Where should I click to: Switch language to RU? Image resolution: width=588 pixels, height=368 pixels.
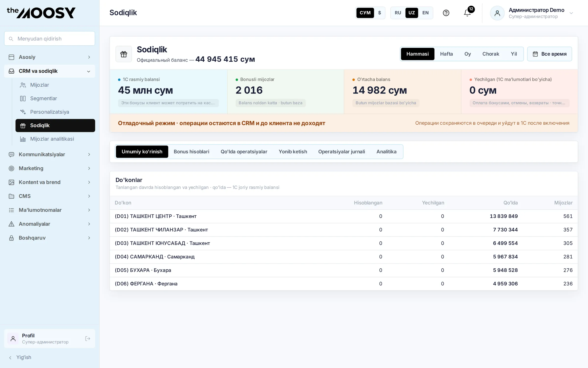[398, 13]
